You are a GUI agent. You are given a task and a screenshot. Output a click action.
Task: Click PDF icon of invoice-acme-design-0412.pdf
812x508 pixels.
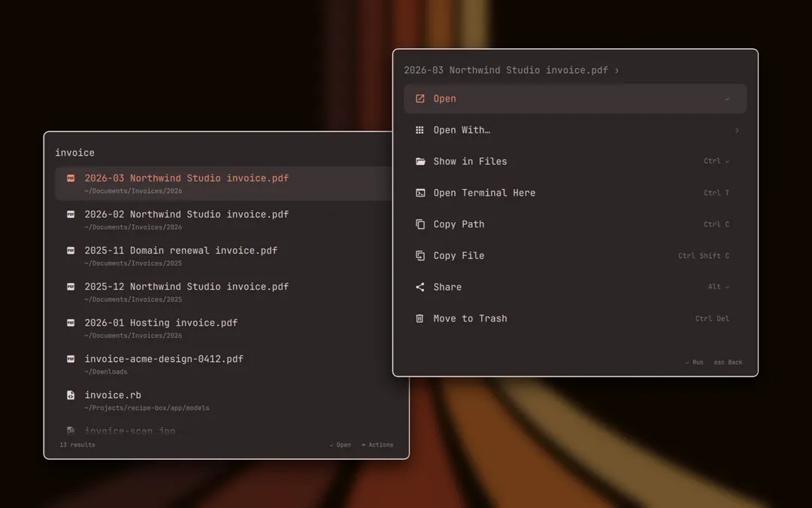coord(71,359)
